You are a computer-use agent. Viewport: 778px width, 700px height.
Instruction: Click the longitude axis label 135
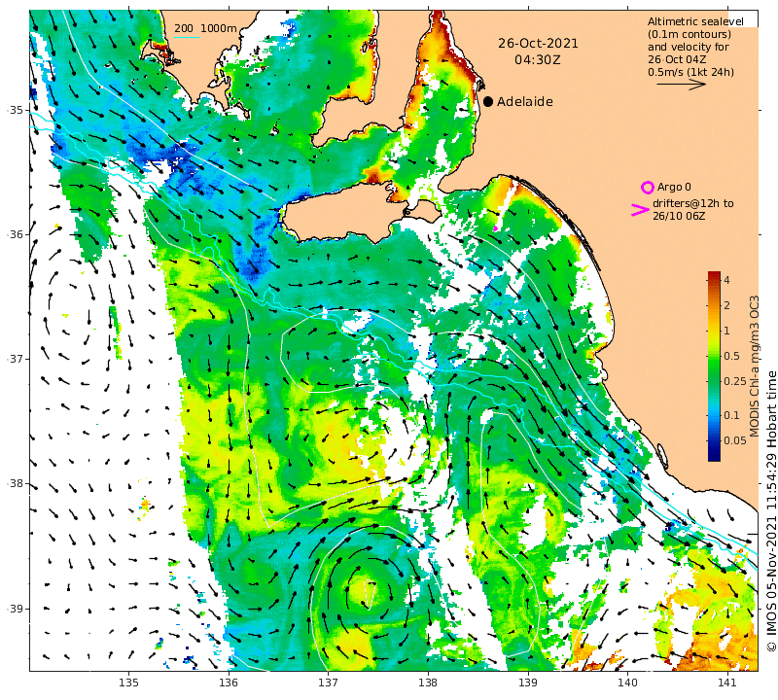click(128, 683)
